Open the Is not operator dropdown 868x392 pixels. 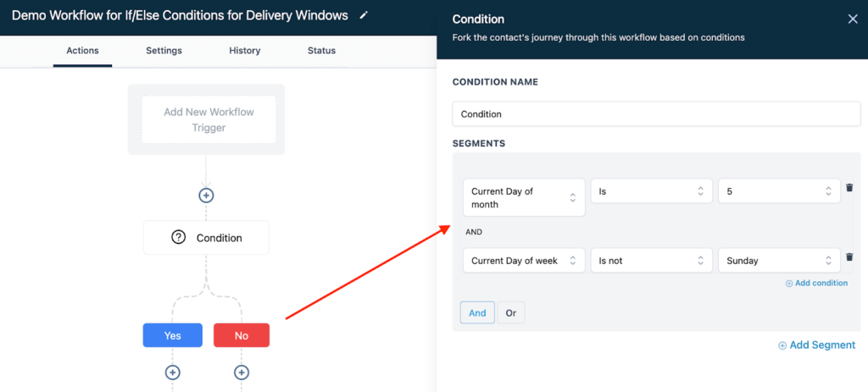[651, 261]
